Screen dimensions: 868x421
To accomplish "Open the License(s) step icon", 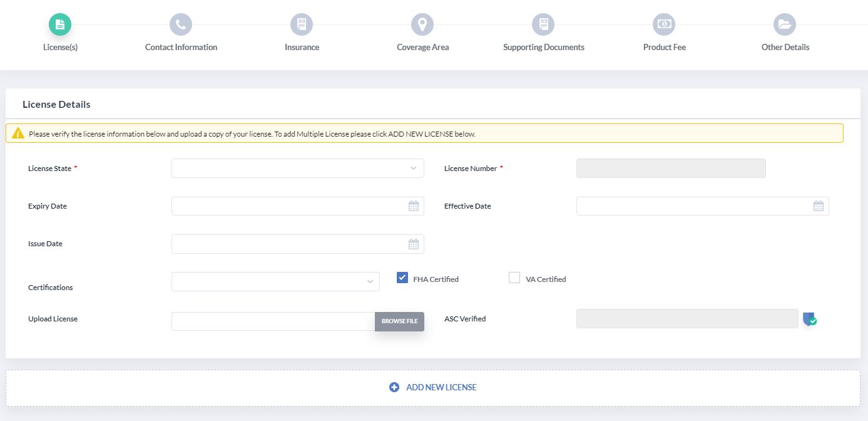I will (60, 24).
